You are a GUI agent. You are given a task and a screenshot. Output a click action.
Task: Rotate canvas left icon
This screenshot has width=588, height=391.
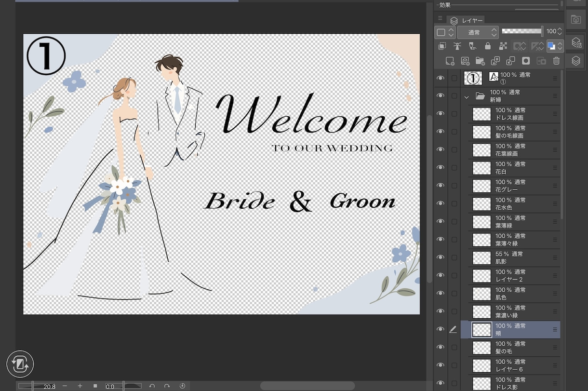[152, 386]
